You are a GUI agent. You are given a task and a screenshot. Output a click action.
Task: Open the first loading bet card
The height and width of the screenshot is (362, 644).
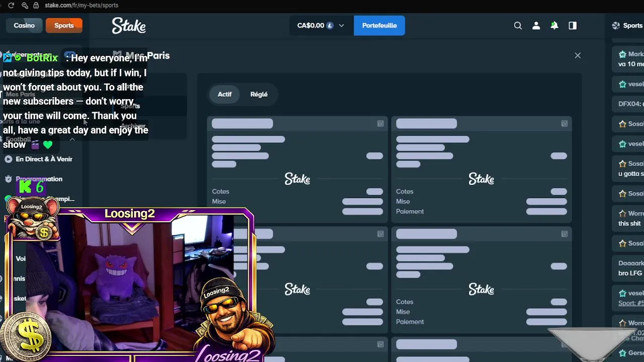tap(297, 169)
